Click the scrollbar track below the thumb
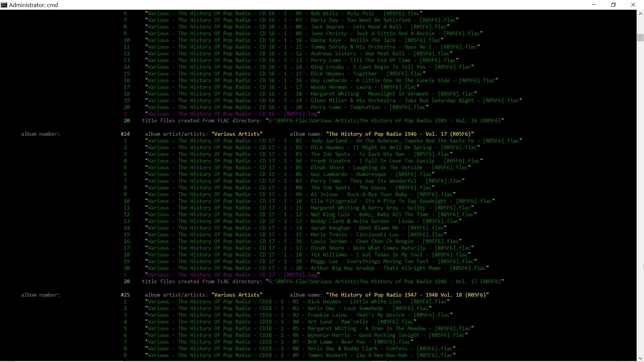Screen dimensions: 644x362 point(640,201)
